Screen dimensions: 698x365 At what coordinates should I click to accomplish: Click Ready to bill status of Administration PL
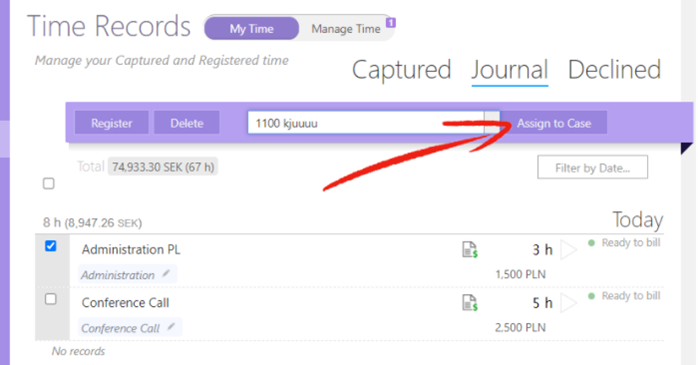(x=624, y=243)
